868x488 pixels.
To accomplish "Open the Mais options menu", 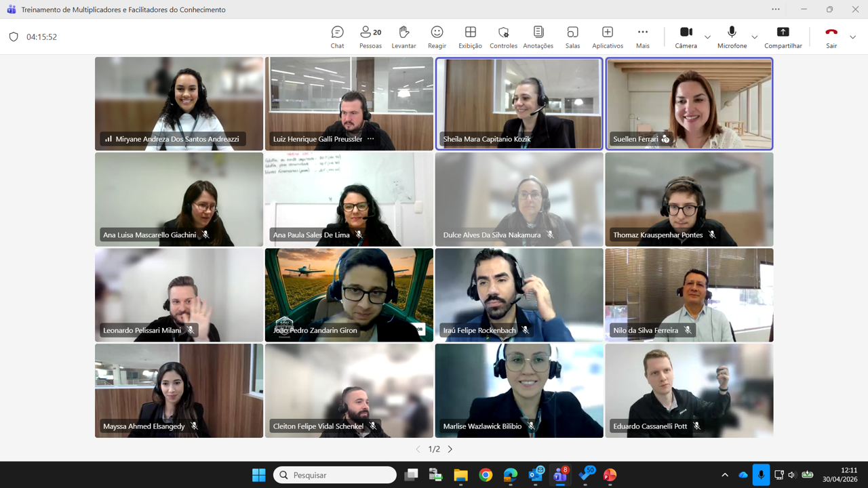I will [x=642, y=37].
